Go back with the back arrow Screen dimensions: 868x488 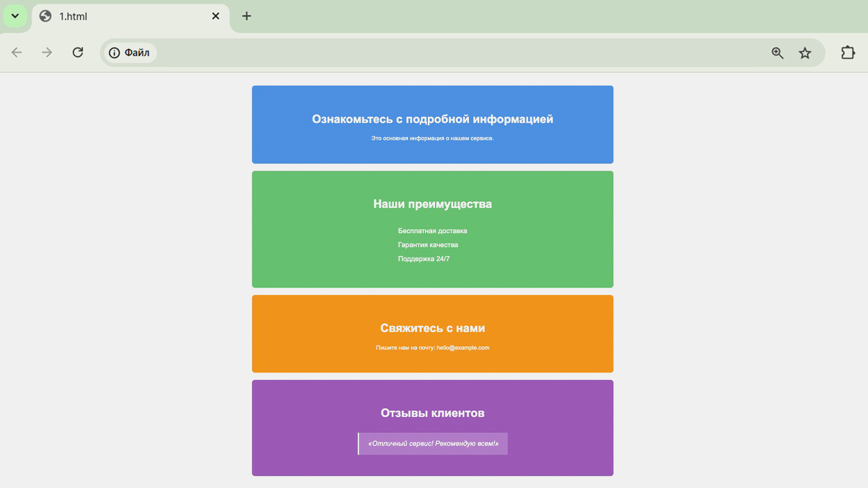(17, 52)
